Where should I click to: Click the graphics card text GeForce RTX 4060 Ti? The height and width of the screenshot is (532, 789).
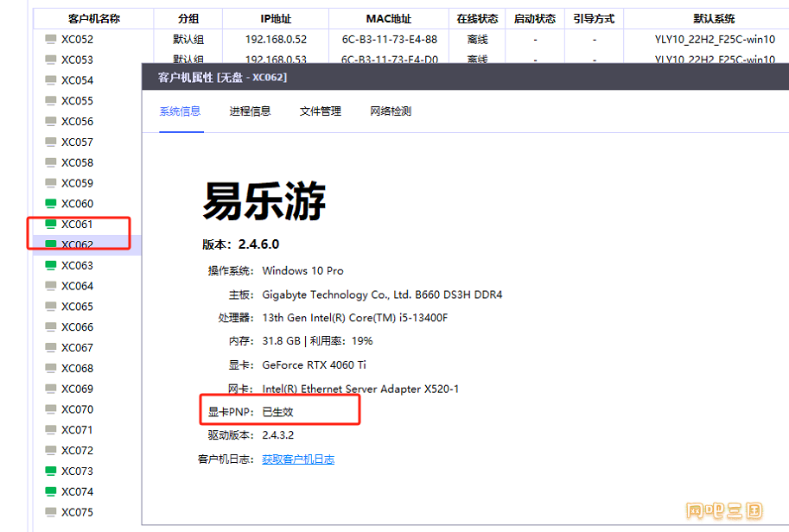coord(314,365)
